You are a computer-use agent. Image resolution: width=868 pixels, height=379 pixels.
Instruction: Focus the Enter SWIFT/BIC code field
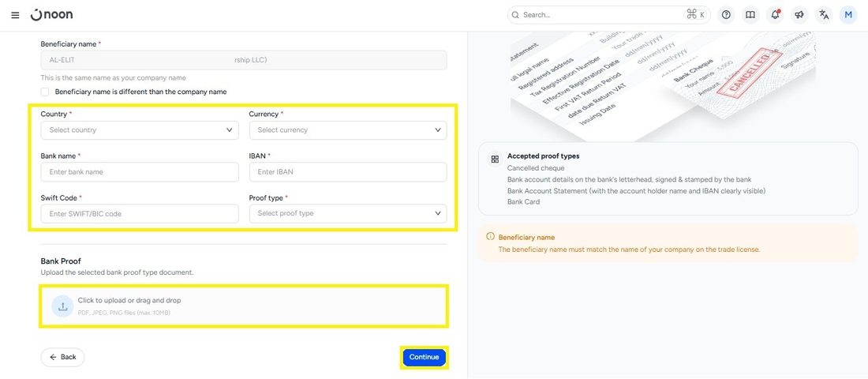coord(140,213)
